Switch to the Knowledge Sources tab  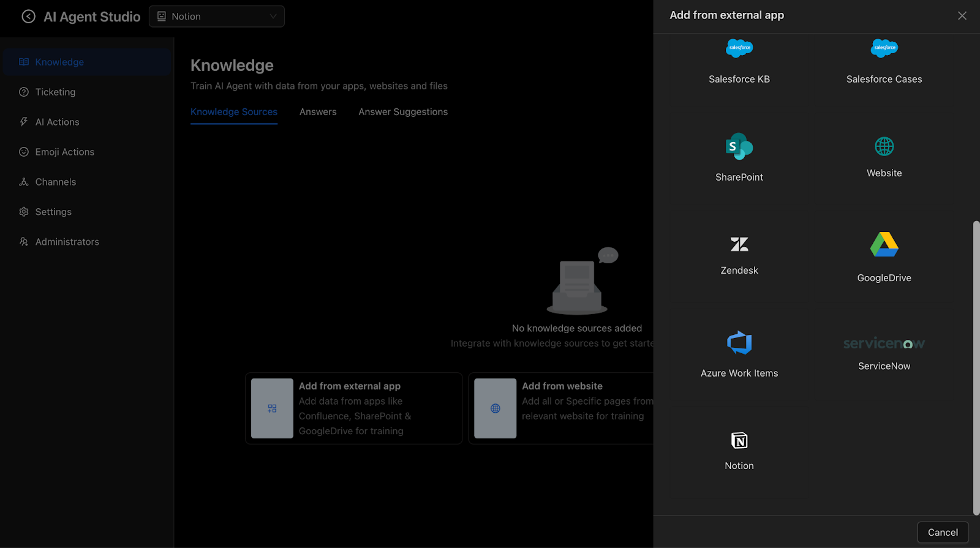(234, 112)
